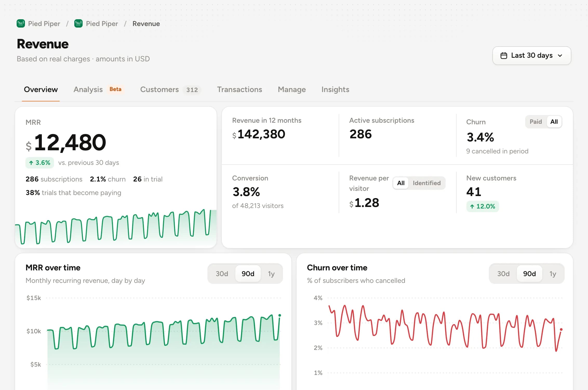Screen dimensions: 588x390
Task: Switch to the Analysis tab
Action: pyautogui.click(x=88, y=89)
